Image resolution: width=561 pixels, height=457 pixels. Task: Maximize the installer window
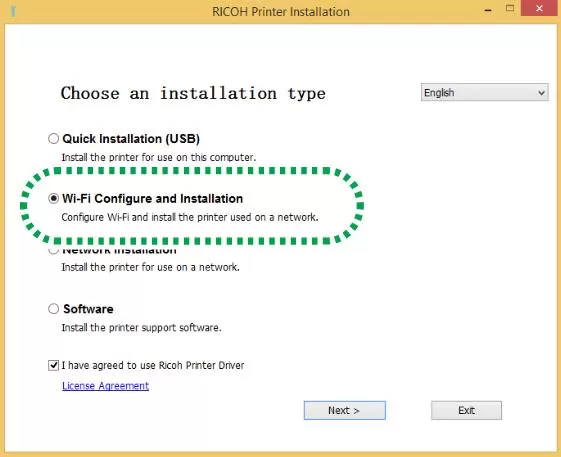(510, 8)
